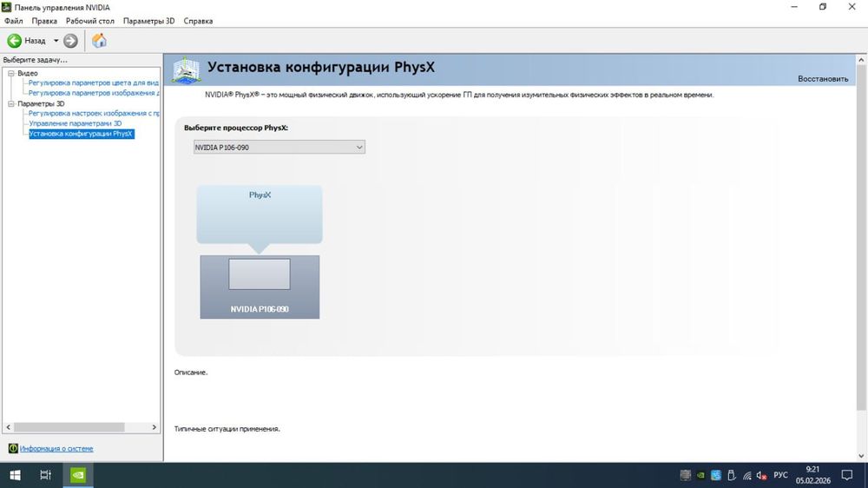Screen dimensions: 868x488
Task: Open the Файл menu
Action: [x=14, y=21]
